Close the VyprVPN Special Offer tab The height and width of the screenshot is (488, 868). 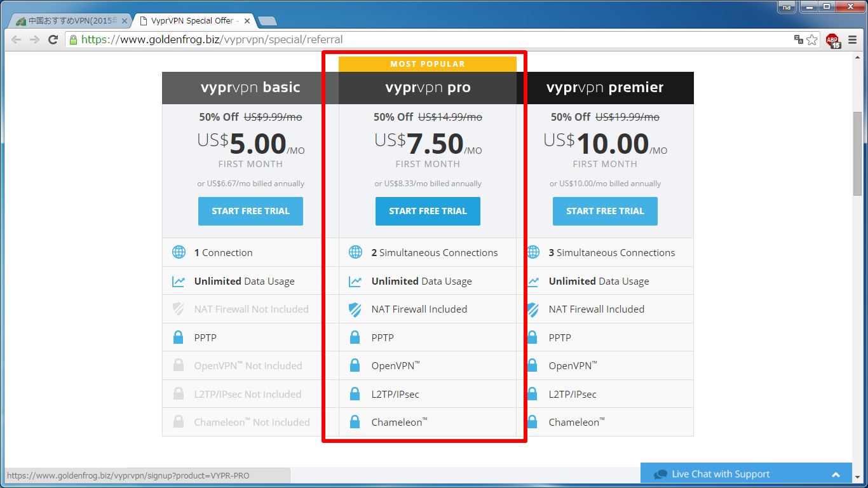pos(247,21)
